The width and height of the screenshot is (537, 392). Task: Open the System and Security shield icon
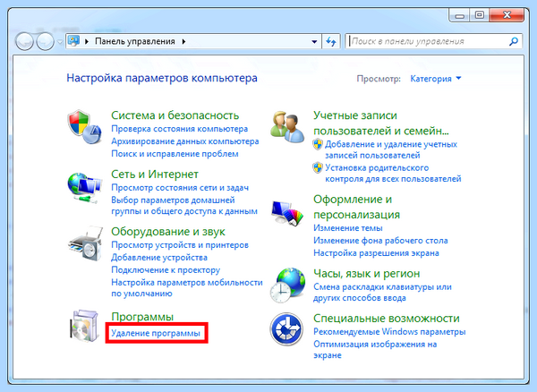[84, 127]
